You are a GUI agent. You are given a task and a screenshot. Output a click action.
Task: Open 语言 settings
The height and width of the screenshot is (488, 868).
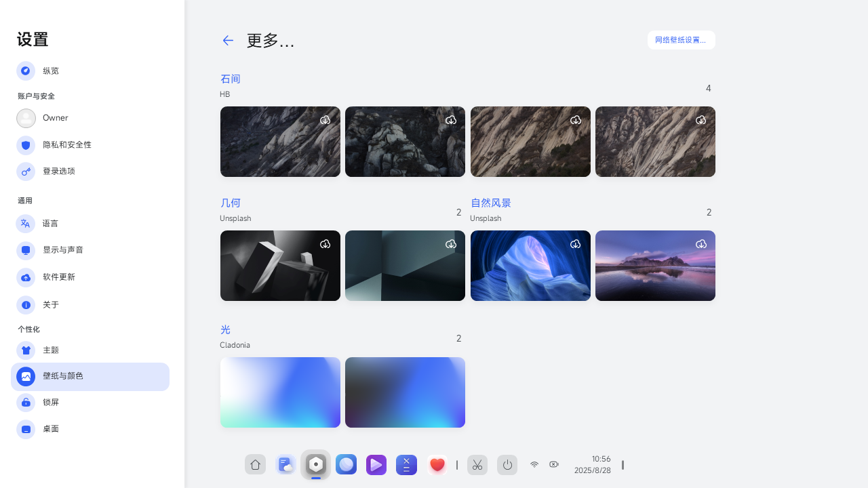click(x=90, y=224)
